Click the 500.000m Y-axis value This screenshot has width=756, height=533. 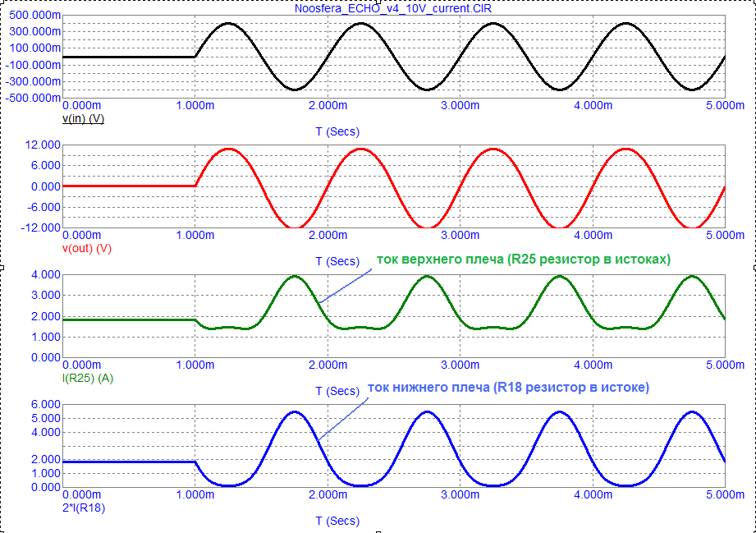point(34,16)
